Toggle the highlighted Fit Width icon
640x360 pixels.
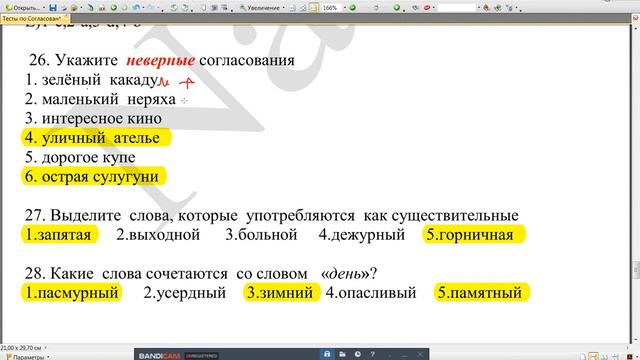click(x=313, y=8)
